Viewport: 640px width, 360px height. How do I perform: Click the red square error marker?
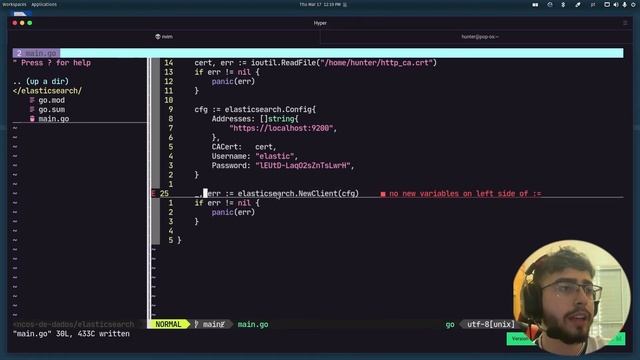coord(383,194)
